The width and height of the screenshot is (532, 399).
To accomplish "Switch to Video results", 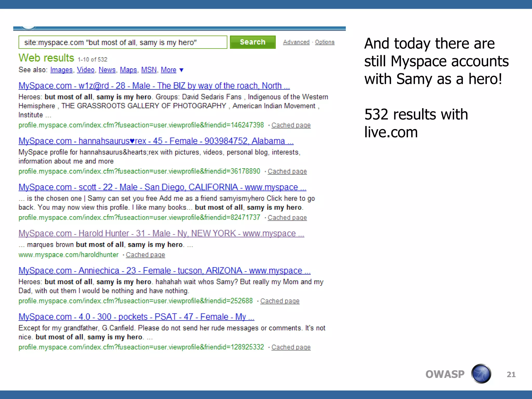I will pos(85,70).
